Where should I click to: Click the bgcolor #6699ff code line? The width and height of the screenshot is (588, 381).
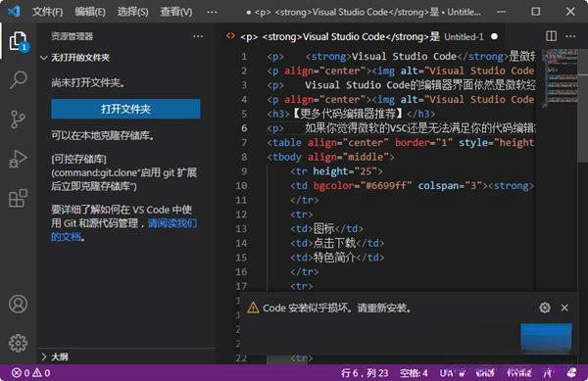click(412, 186)
